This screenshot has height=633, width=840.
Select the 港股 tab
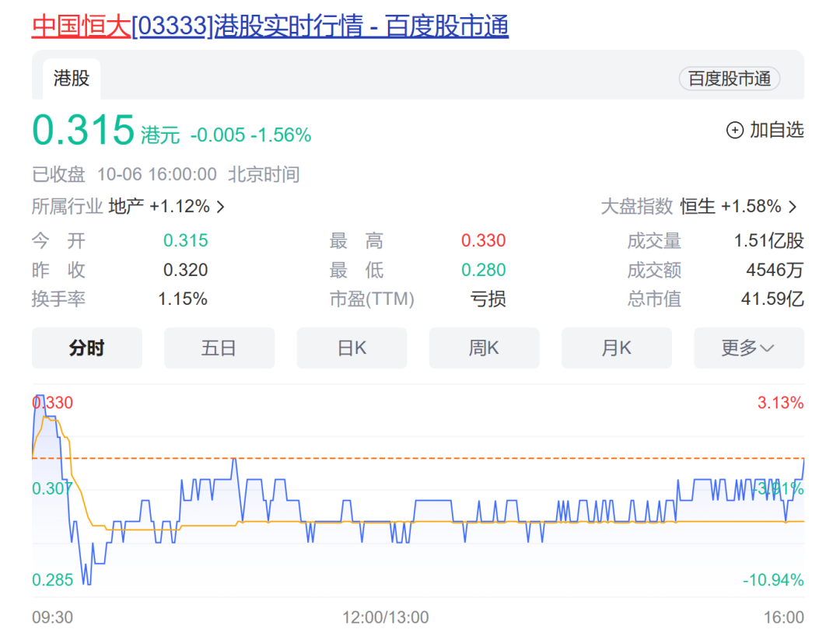[x=72, y=79]
